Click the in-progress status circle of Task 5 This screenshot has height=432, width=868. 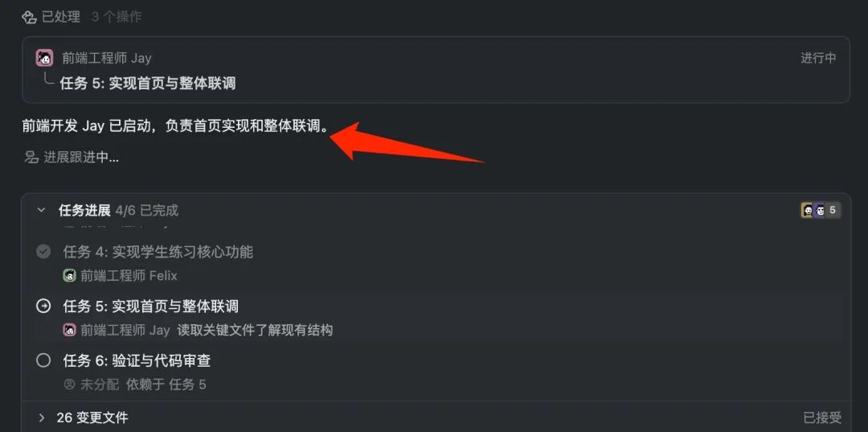click(x=43, y=307)
